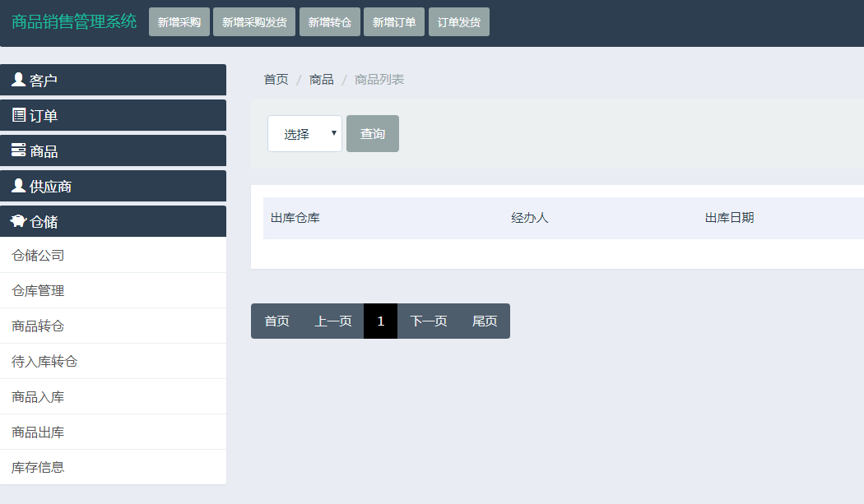This screenshot has height=504, width=864.
Task: Open 新增订单 from the top bar
Action: (394, 22)
